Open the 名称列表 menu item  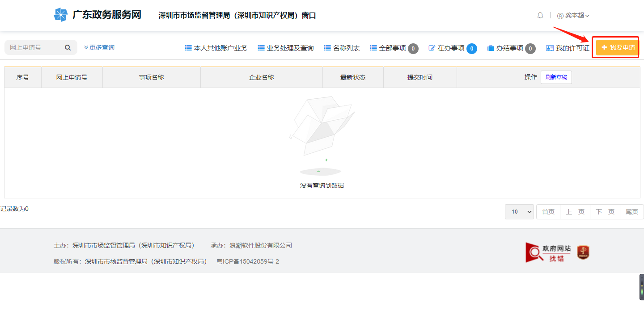coord(342,48)
